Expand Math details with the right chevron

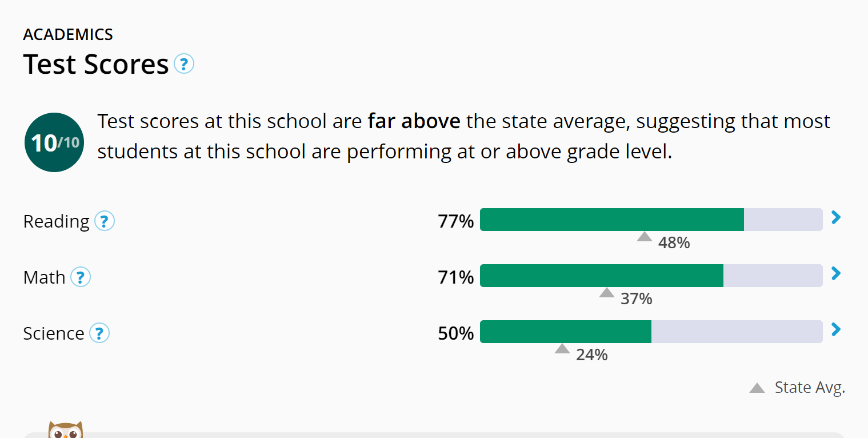836,273
